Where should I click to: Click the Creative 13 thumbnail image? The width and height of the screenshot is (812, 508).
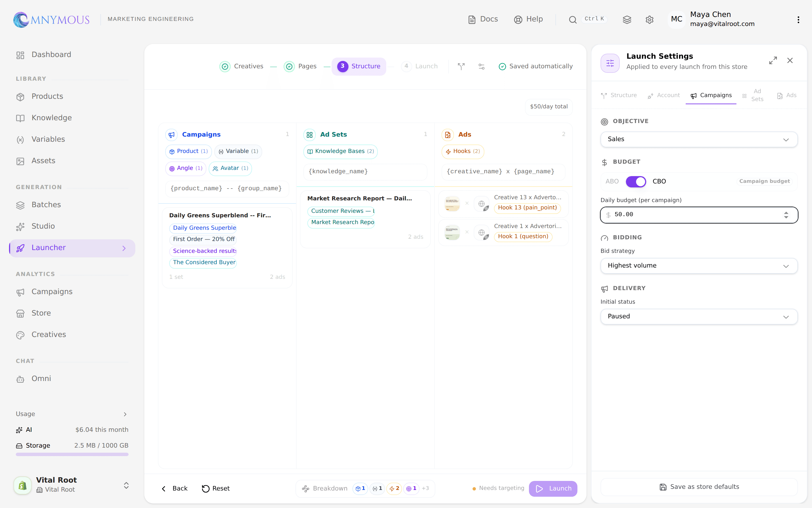click(452, 203)
